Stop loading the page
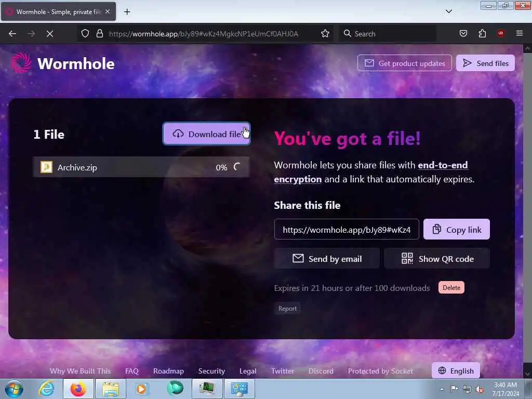Viewport: 532px width, 399px height. 50,34
